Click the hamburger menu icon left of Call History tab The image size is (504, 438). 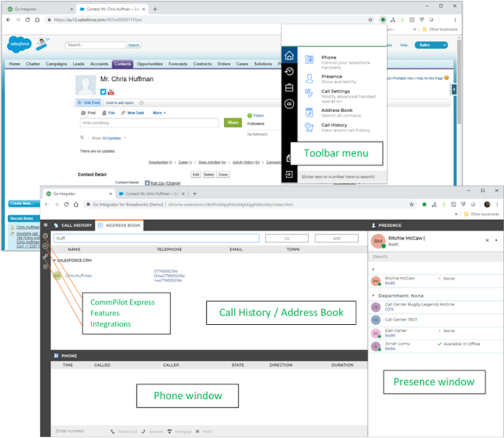pos(46,225)
